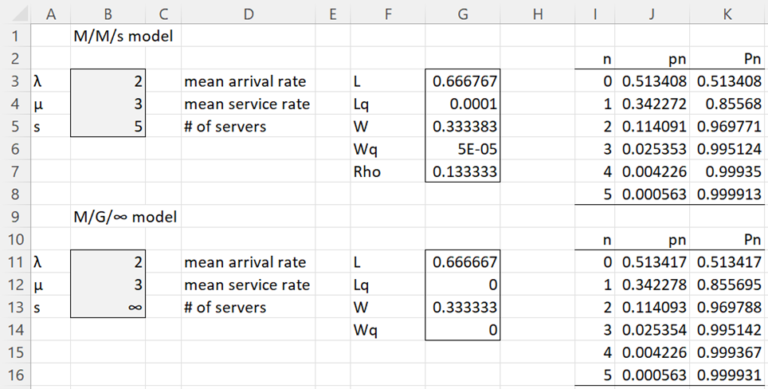Select cell B3 with λ value 2
768x389 pixels.
pyautogui.click(x=108, y=81)
